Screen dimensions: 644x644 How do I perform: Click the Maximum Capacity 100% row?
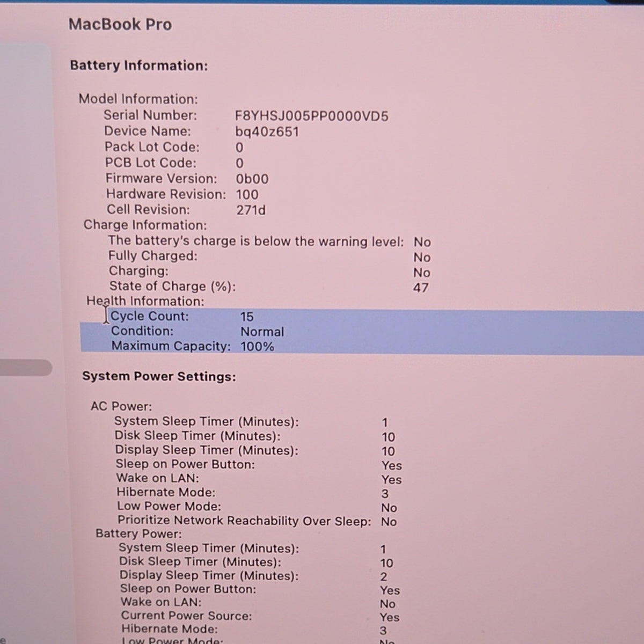coord(362,346)
